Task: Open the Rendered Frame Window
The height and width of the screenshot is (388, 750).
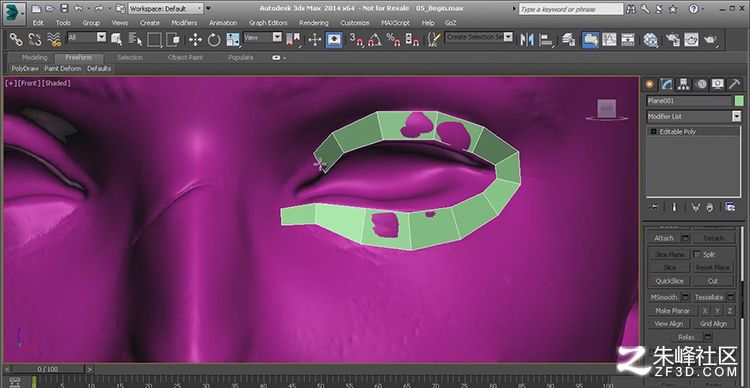Action: pos(691,40)
